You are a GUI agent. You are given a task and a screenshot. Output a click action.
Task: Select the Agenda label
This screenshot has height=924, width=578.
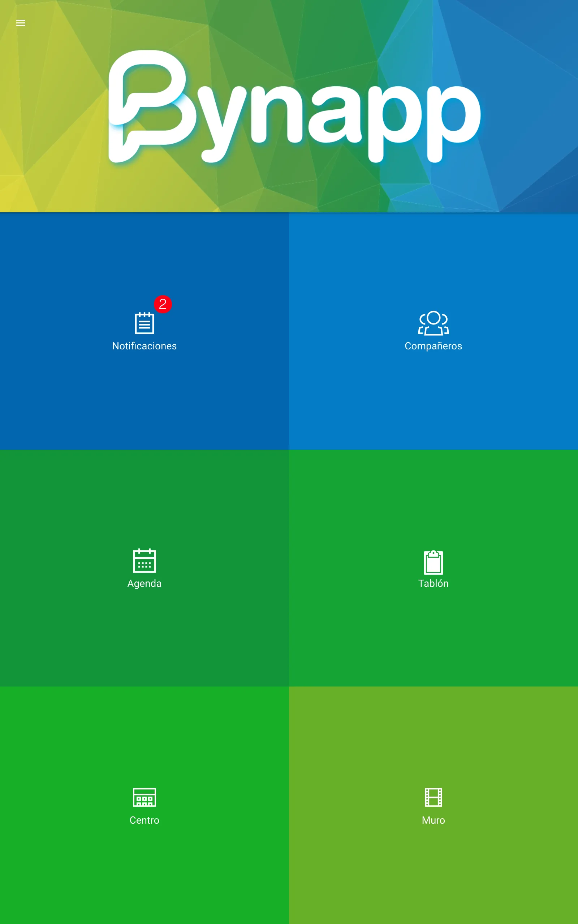[144, 583]
